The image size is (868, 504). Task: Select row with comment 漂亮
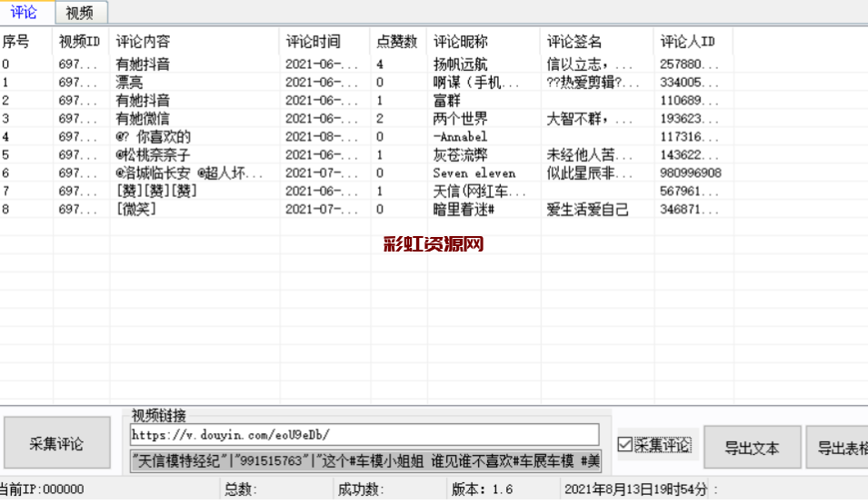coord(130,83)
